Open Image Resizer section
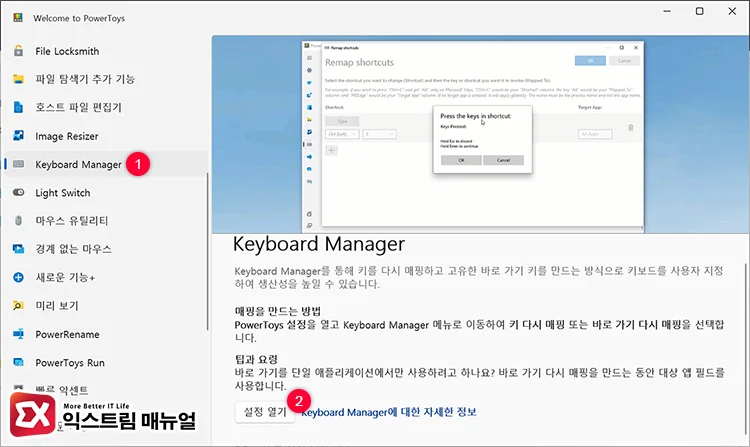The width and height of the screenshot is (750, 447). [x=106, y=136]
